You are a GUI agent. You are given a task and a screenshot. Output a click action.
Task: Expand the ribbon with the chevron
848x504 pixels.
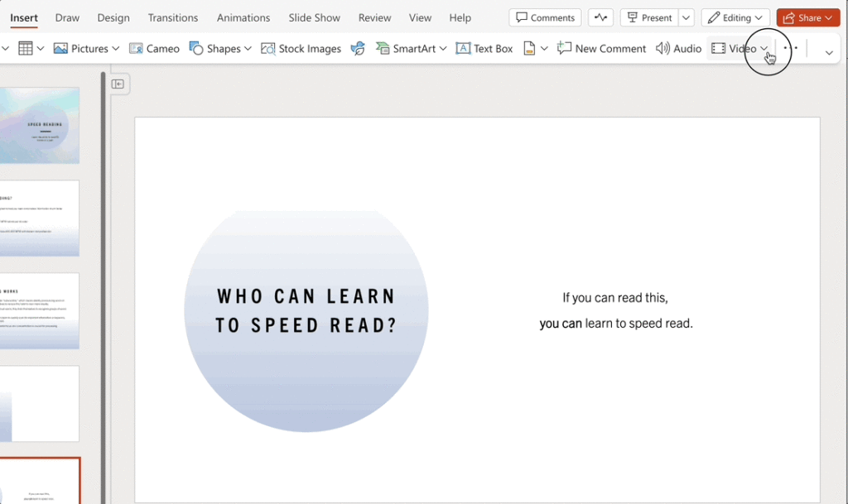tap(829, 52)
